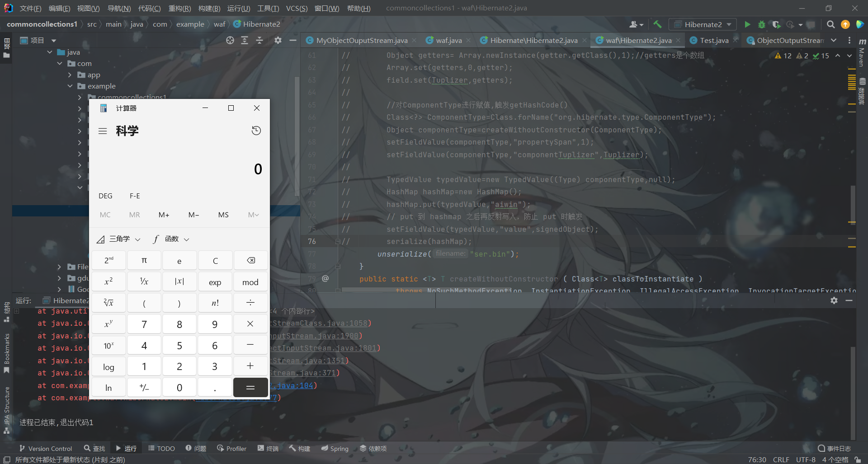
Task: Click project tree vertical scrollbar
Action: pyautogui.click(x=297, y=136)
